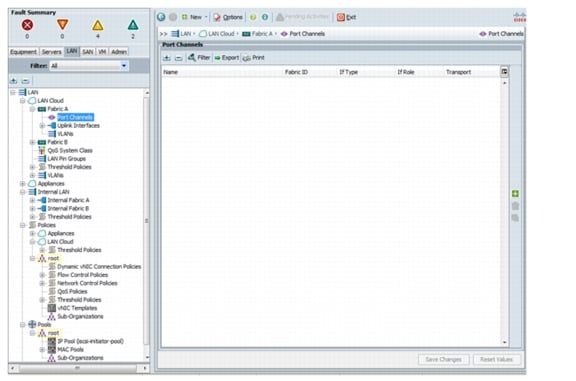
Task: Click the Filter button in Port Channels toolbar
Action: coord(199,58)
